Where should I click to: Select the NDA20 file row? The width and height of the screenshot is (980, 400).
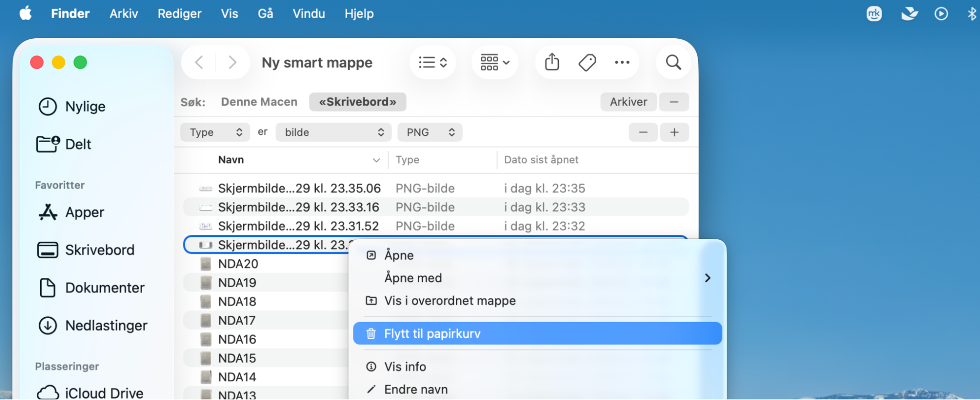pos(265,264)
